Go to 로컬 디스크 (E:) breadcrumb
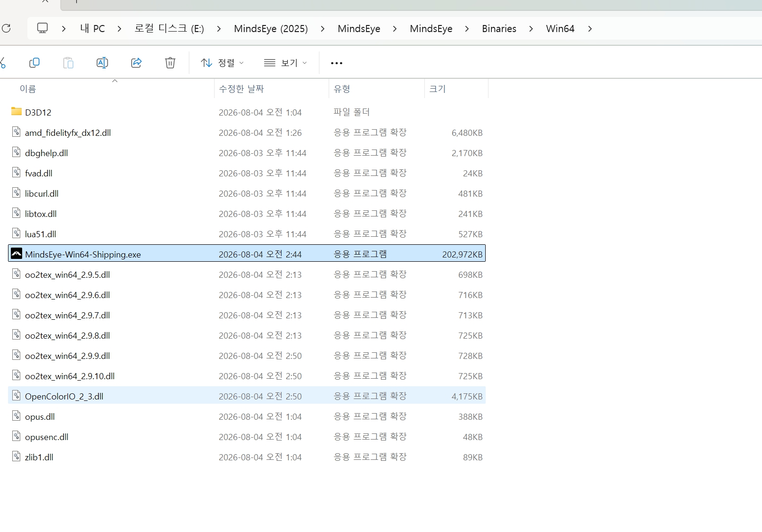Screen dimensions: 762x532 tap(169, 29)
